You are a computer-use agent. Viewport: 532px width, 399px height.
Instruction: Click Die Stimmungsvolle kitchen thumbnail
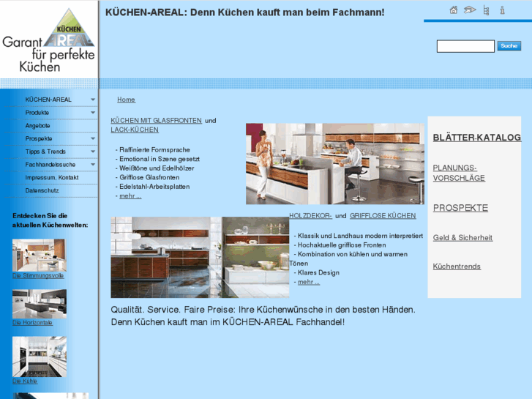pos(40,256)
